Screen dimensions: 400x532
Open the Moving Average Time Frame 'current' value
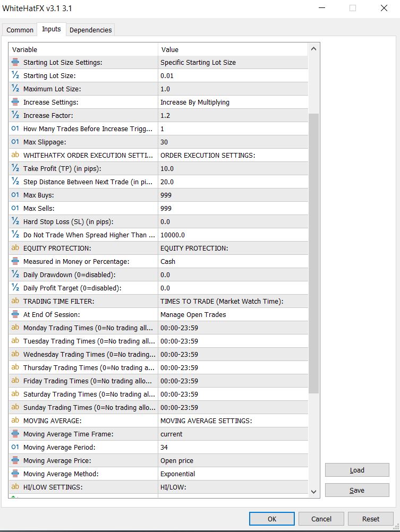pyautogui.click(x=233, y=434)
